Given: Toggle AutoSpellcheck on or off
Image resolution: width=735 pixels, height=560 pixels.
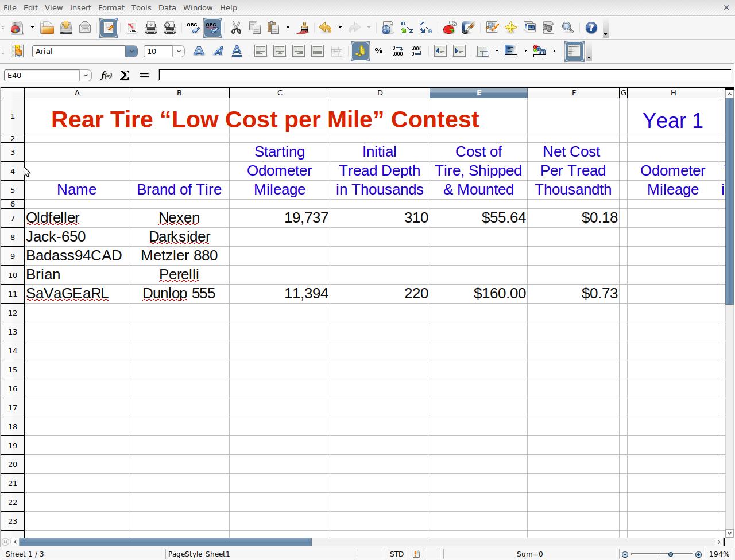Looking at the screenshot, I should (x=212, y=28).
